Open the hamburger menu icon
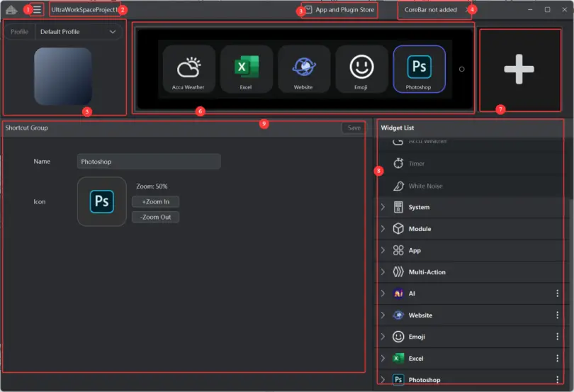 tap(37, 9)
